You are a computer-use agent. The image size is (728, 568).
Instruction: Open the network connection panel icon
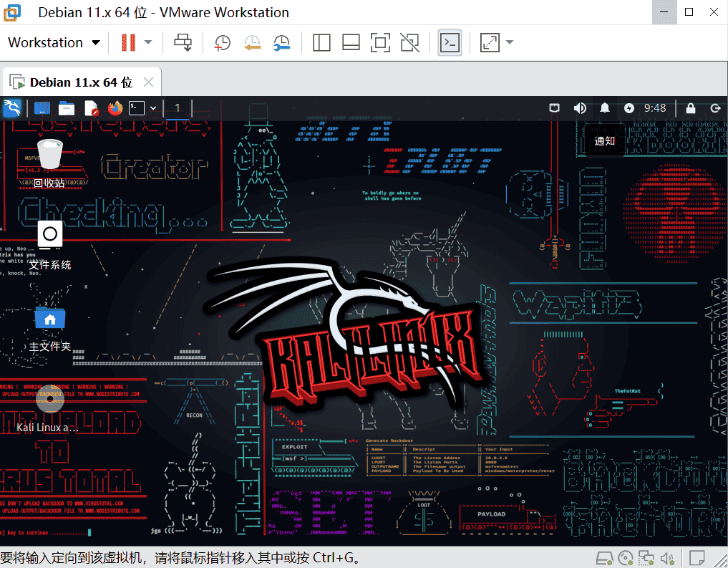click(554, 108)
